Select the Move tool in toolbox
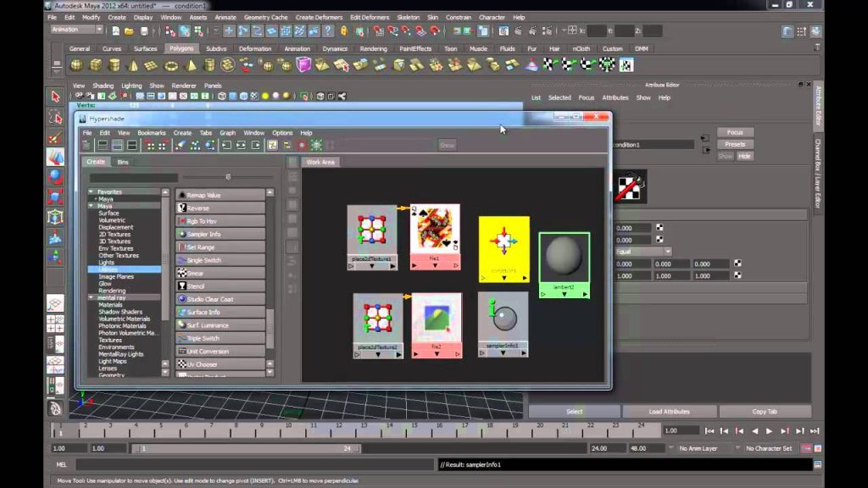Screen dimensions: 868x488 55,158
